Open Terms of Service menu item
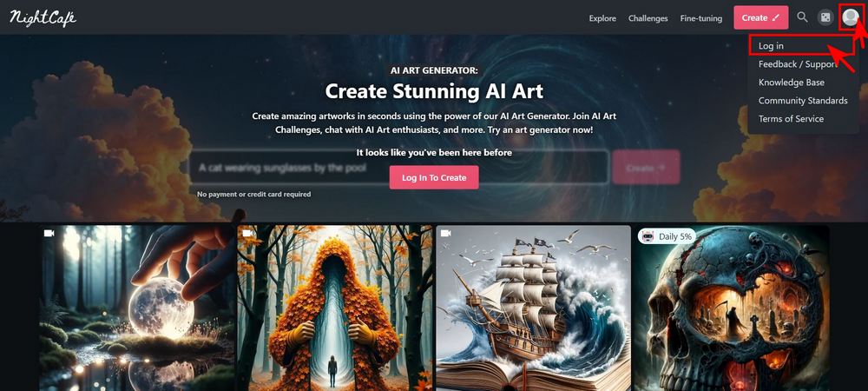The image size is (868, 391). pos(791,119)
